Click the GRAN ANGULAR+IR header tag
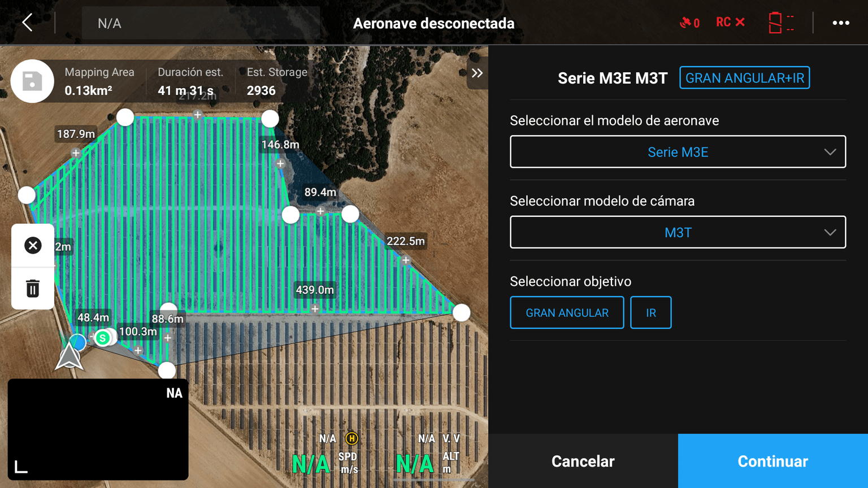The width and height of the screenshot is (868, 488). (744, 78)
